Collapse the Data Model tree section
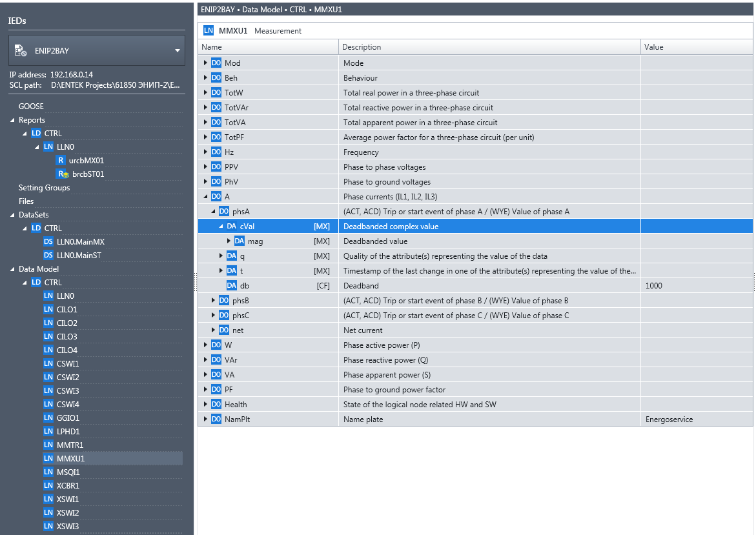The image size is (756, 535). [12, 269]
